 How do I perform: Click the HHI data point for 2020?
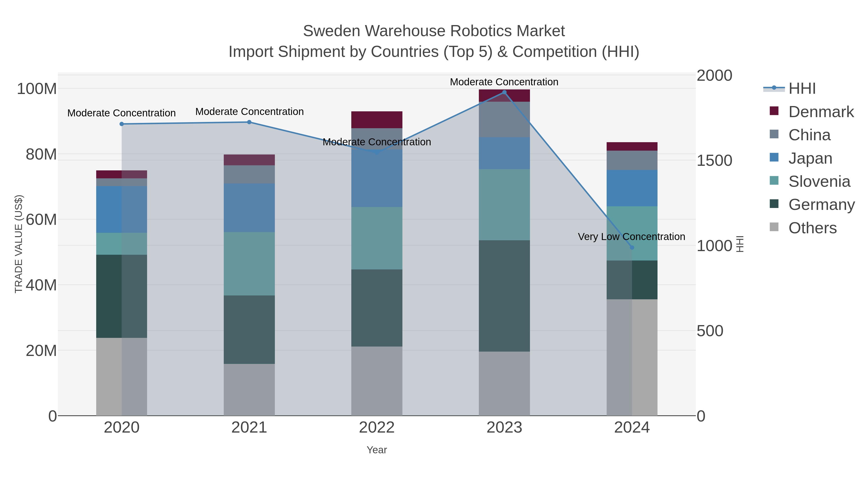122,124
